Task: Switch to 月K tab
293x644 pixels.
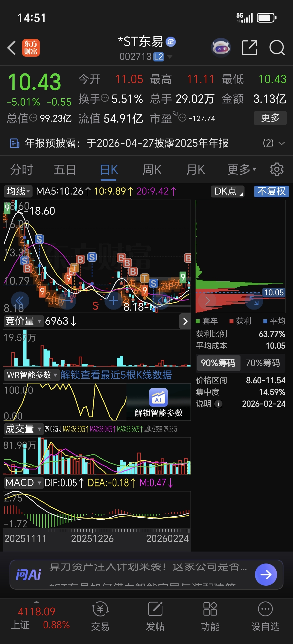Action: [x=195, y=170]
